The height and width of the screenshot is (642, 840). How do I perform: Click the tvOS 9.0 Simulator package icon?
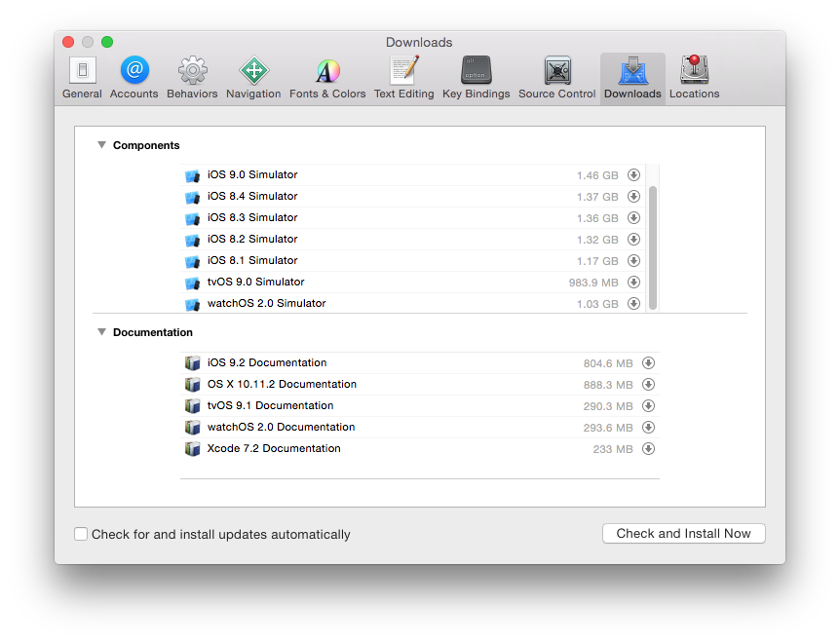192,283
